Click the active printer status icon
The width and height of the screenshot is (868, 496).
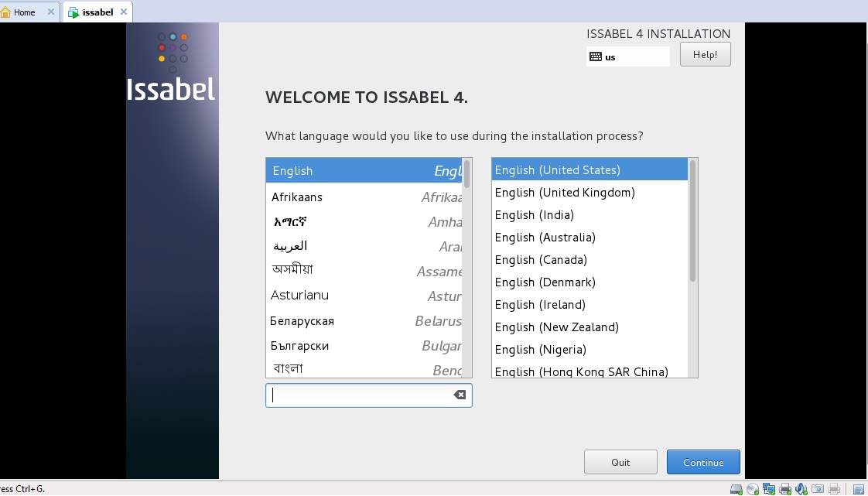(x=785, y=489)
